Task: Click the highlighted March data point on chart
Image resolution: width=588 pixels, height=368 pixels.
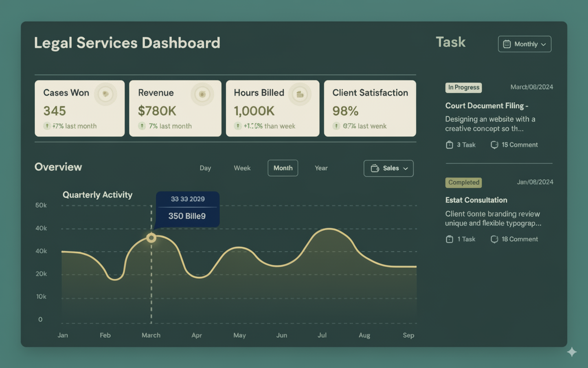Action: tap(151, 238)
